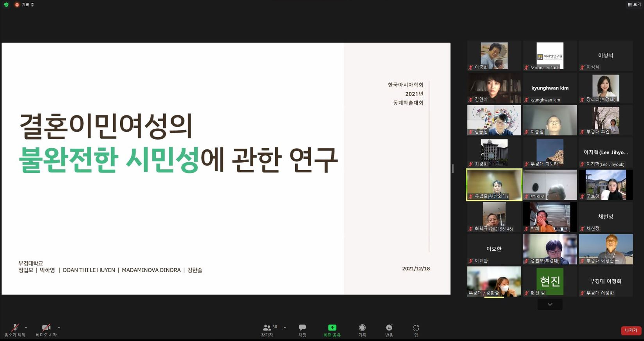Image resolution: width=644 pixels, height=341 pixels.
Task: Expand audio options arrow next to mute
Action: coord(26,328)
